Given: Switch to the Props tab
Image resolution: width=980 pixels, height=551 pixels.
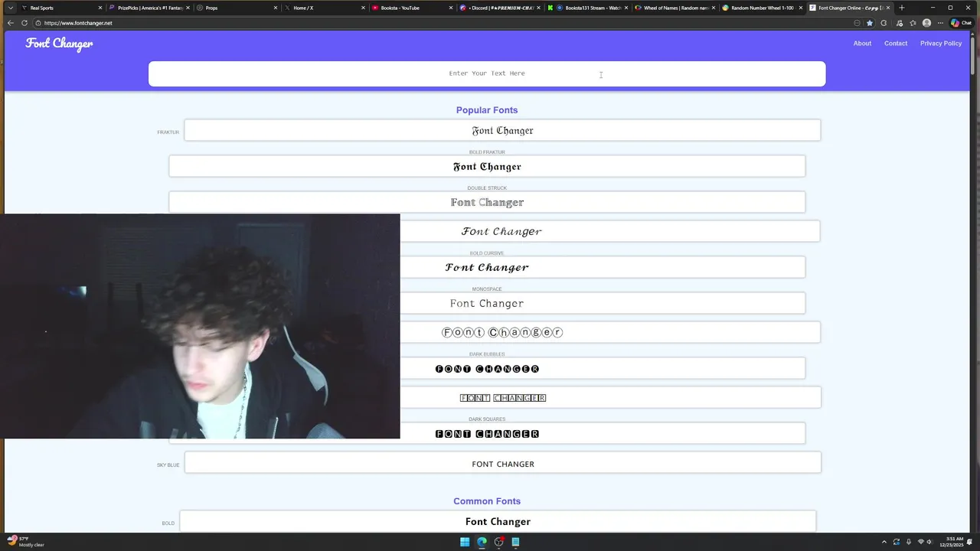Looking at the screenshot, I should click(x=237, y=8).
